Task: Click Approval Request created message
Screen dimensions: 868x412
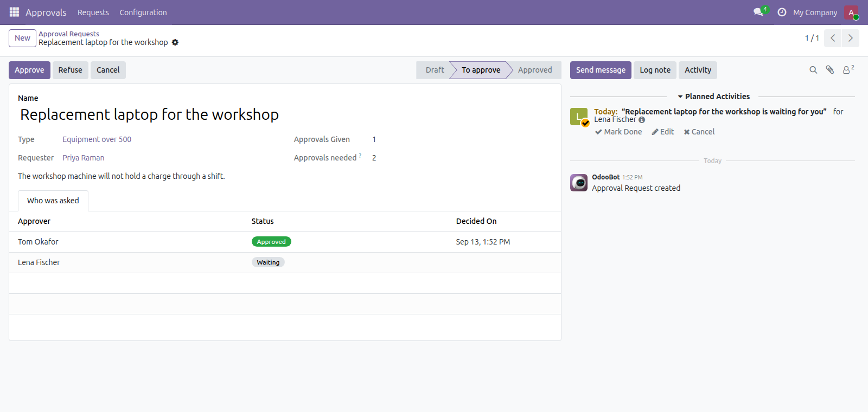Action: click(636, 188)
